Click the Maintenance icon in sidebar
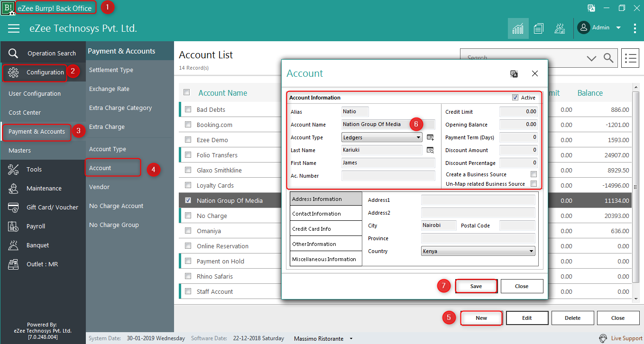Viewport: 644px width, 344px height. pyautogui.click(x=13, y=188)
